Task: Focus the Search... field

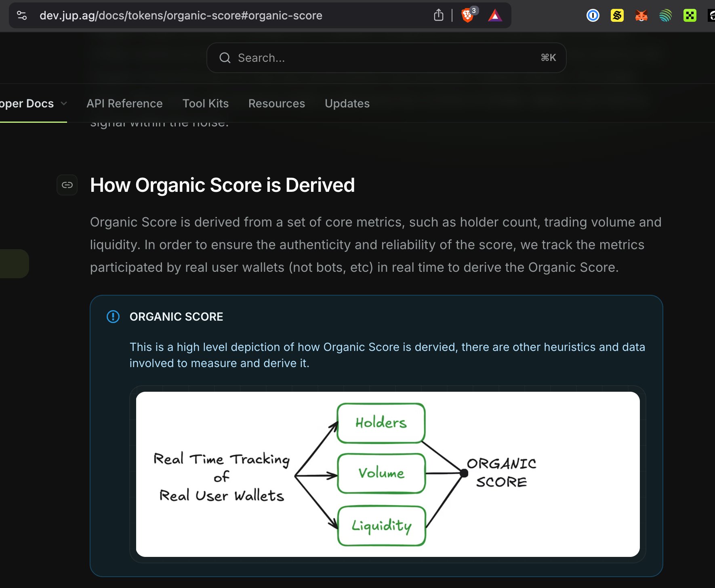Action: pos(386,58)
